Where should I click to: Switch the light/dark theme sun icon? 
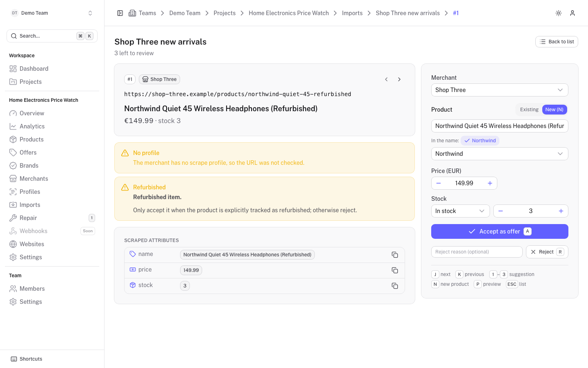click(559, 13)
